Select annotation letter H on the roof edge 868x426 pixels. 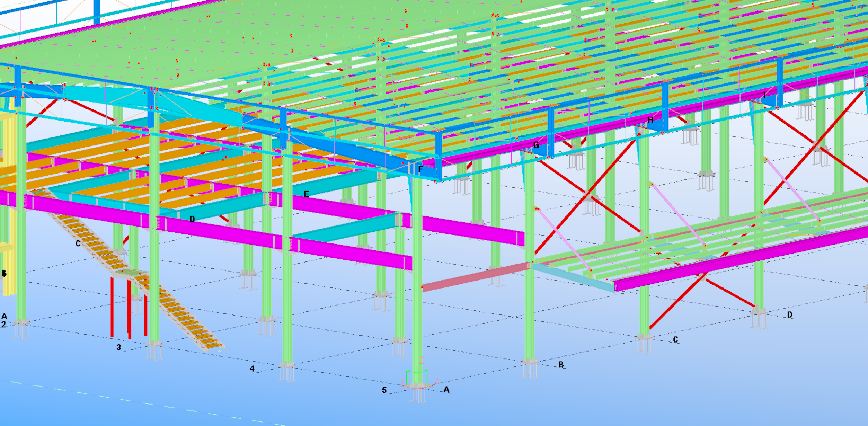tap(650, 120)
